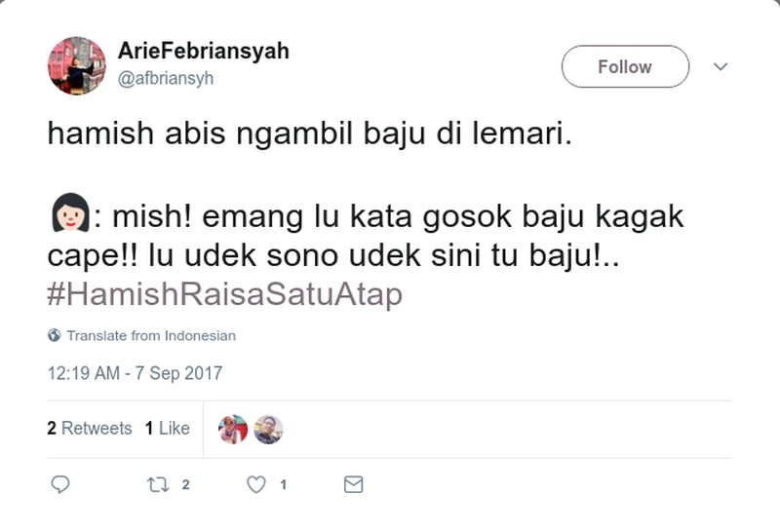This screenshot has height=532, width=780.
Task: Click the first small avatar beside Like count
Action: 233,430
